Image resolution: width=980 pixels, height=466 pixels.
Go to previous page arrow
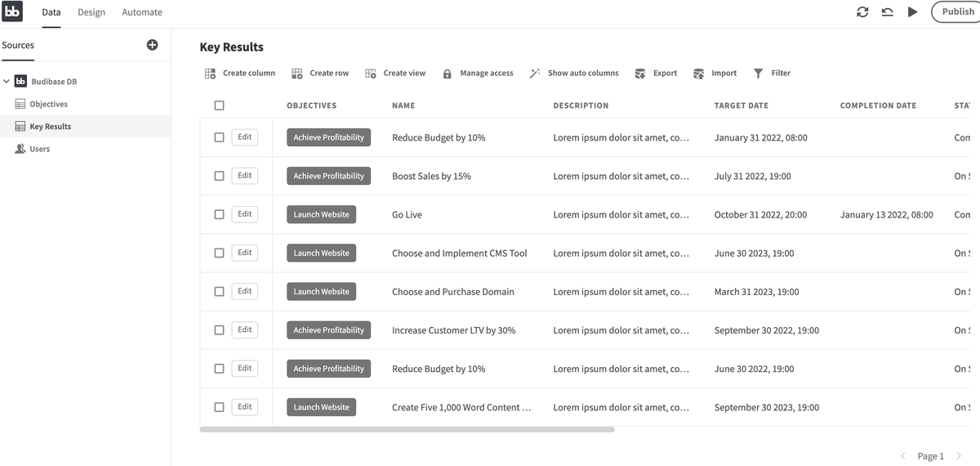(x=903, y=456)
